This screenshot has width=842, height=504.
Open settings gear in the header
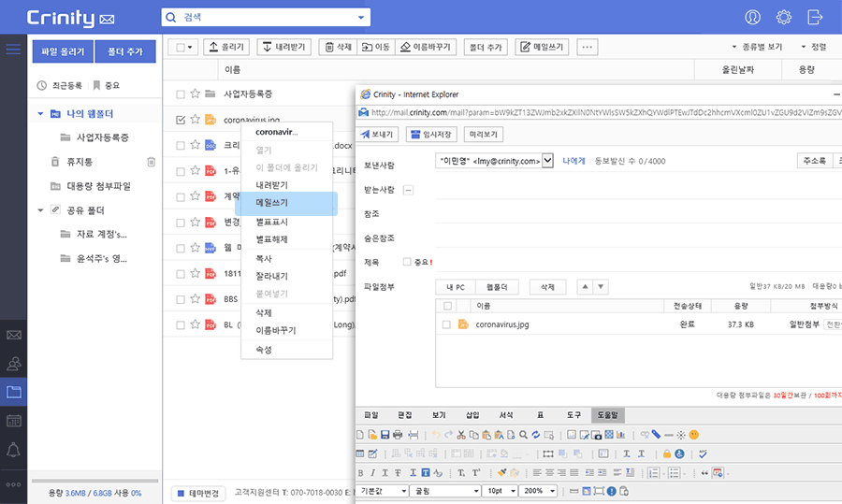[x=783, y=17]
